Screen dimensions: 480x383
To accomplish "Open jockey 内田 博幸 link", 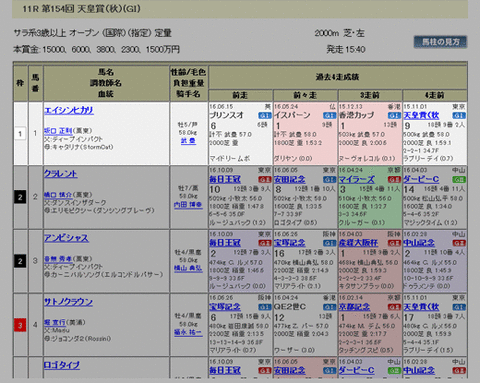I will [188, 204].
